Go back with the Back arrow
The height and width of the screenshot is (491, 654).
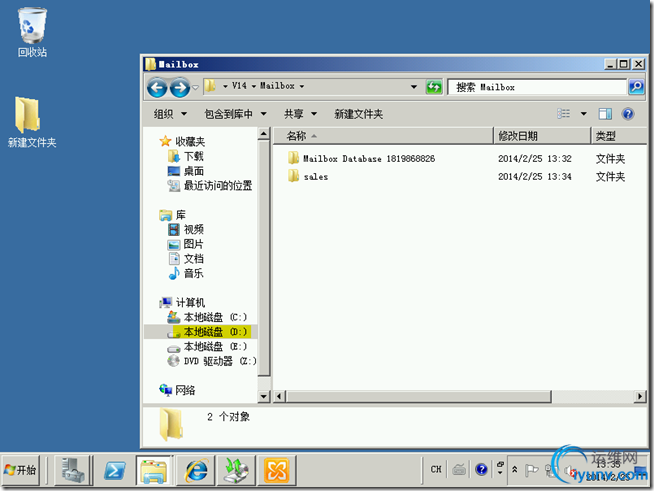pyautogui.click(x=157, y=88)
